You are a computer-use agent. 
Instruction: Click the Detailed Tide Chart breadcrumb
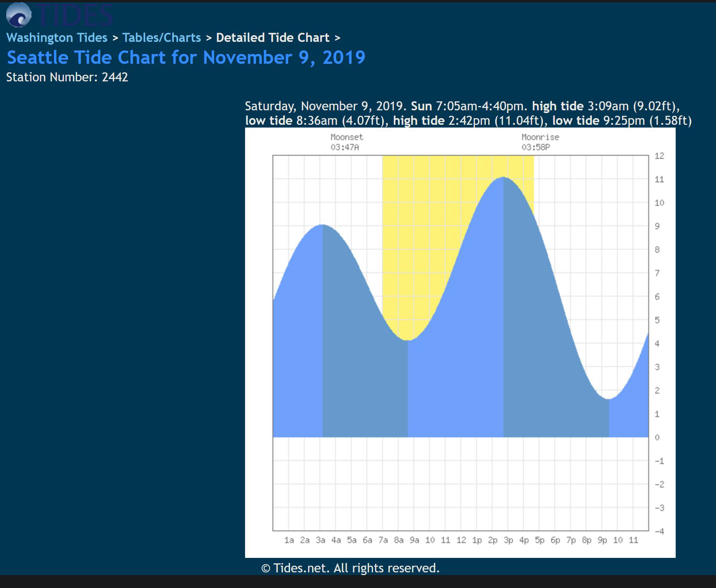pyautogui.click(x=272, y=38)
